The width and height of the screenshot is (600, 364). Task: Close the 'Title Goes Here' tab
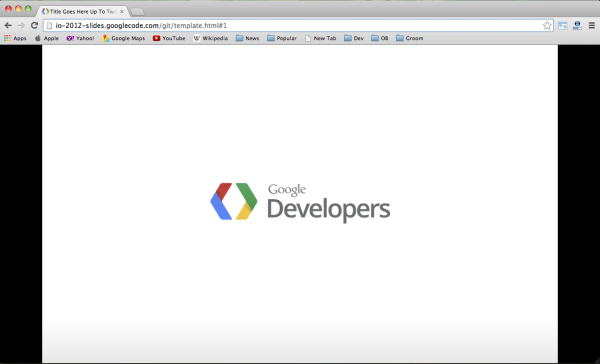(x=122, y=11)
